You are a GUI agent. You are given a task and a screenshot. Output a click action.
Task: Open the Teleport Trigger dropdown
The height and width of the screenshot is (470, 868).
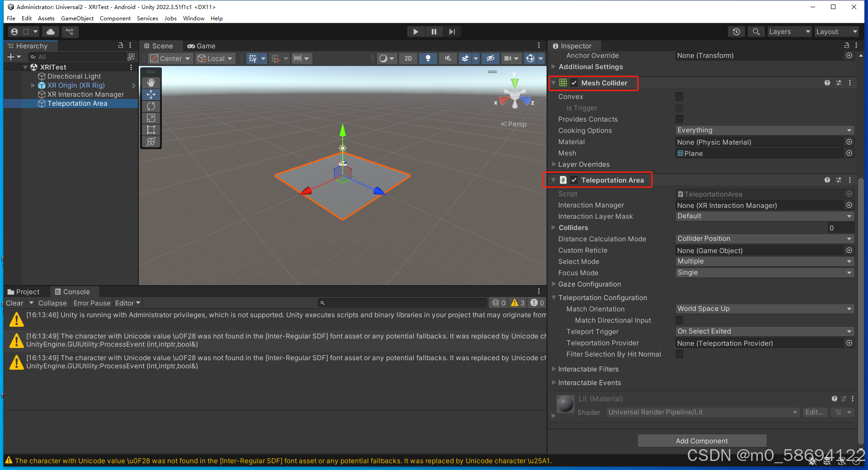764,331
